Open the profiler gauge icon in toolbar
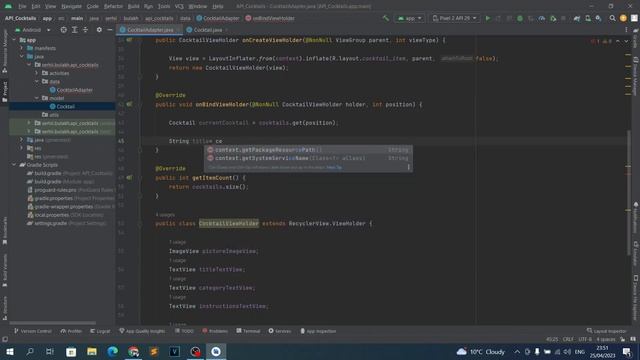 click(542, 18)
